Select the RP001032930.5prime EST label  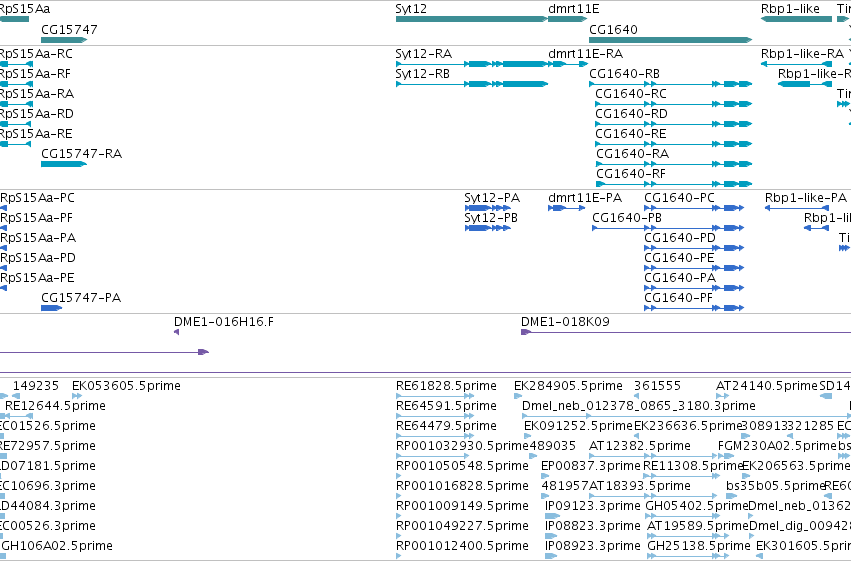[462, 446]
